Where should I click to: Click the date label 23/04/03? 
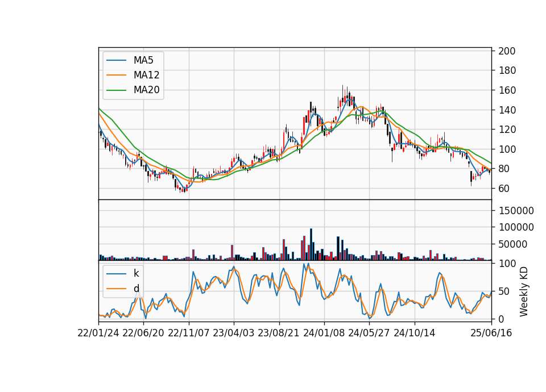point(234,333)
